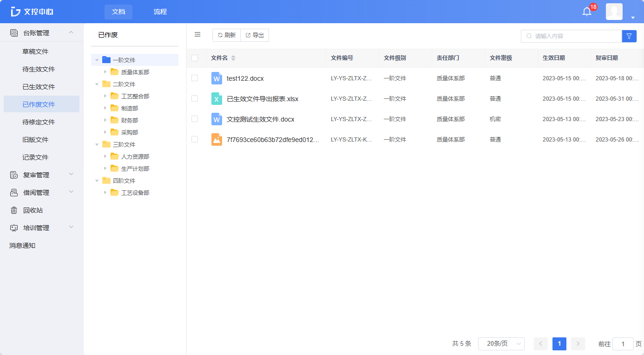Open the notification bell with 18 alerts
644x355 pixels.
coord(586,11)
